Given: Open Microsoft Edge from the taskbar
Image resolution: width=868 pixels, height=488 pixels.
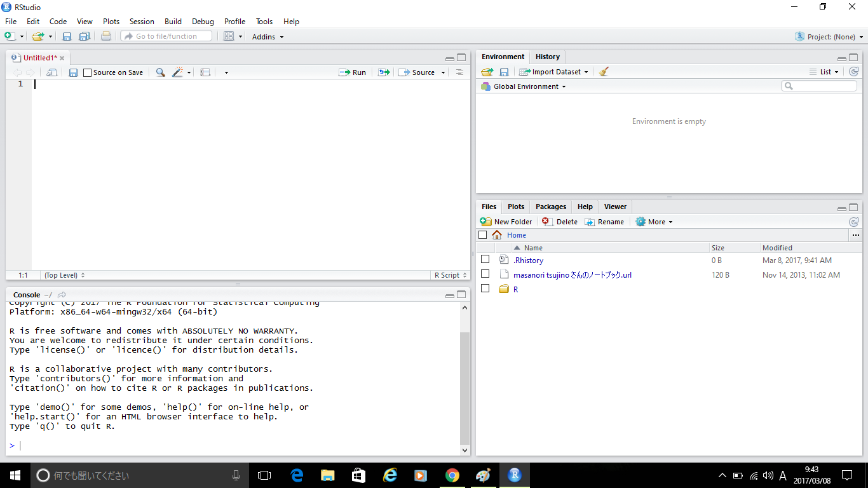Looking at the screenshot, I should tap(297, 475).
